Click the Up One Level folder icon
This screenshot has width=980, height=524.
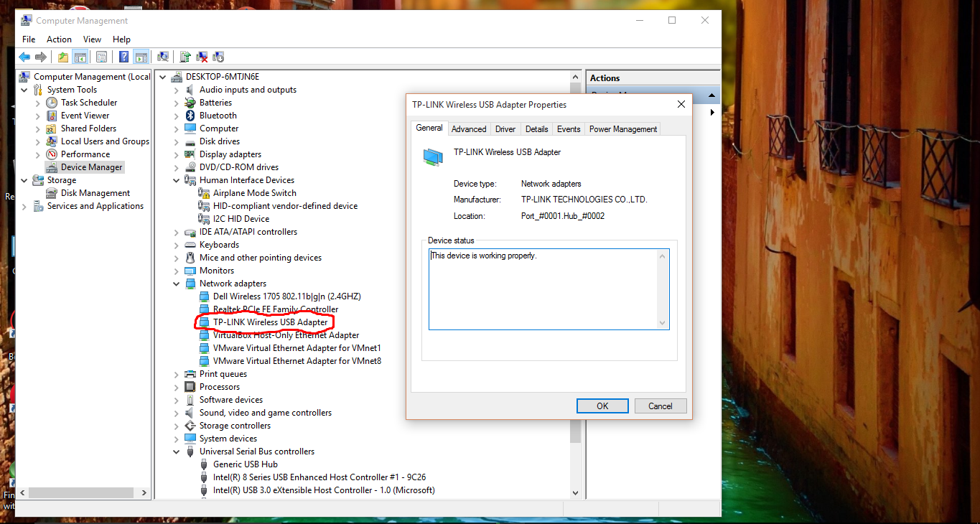click(63, 57)
